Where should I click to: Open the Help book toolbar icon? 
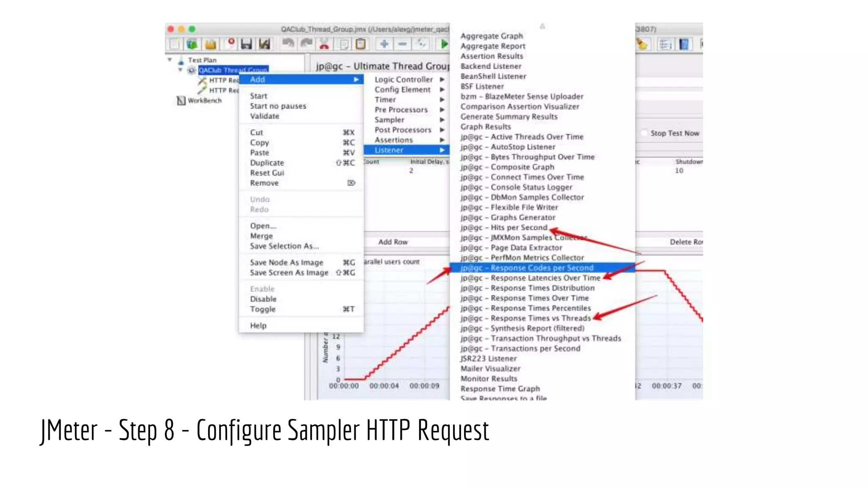tap(684, 44)
